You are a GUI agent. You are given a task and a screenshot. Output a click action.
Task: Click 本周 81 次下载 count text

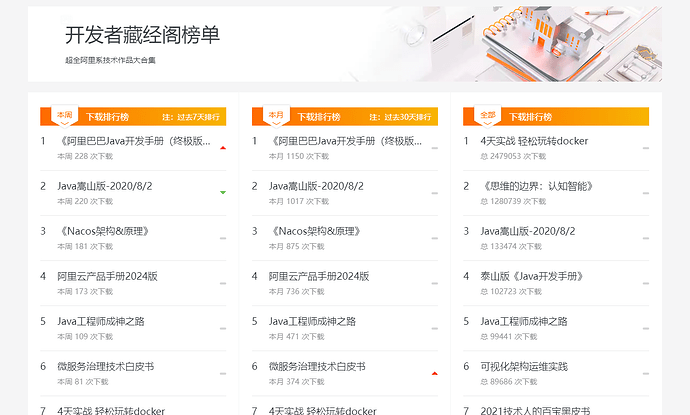[x=83, y=382]
